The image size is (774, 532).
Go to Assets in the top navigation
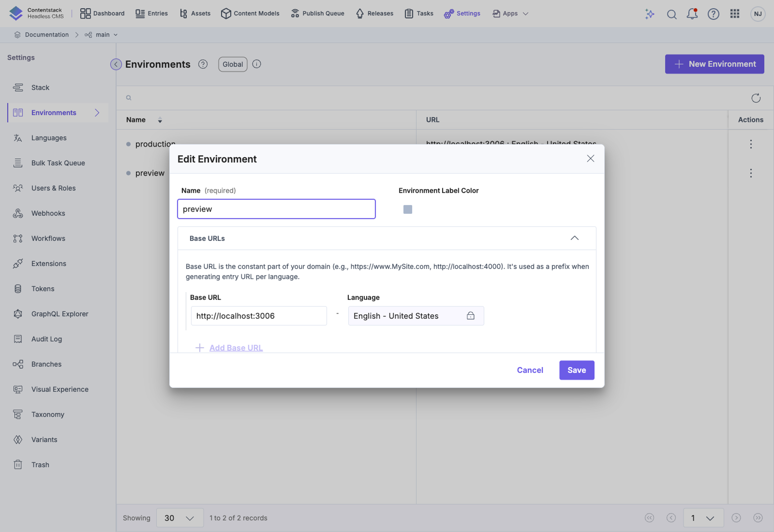coord(195,13)
